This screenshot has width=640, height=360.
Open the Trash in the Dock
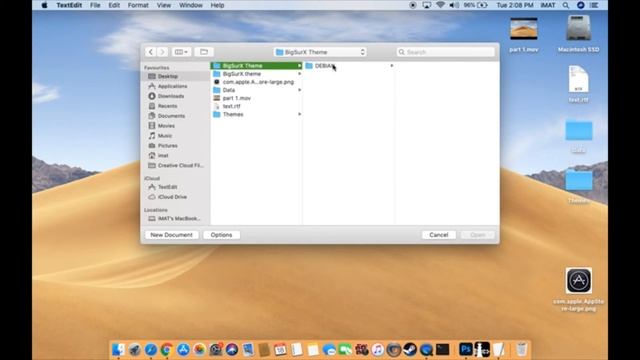click(x=521, y=350)
